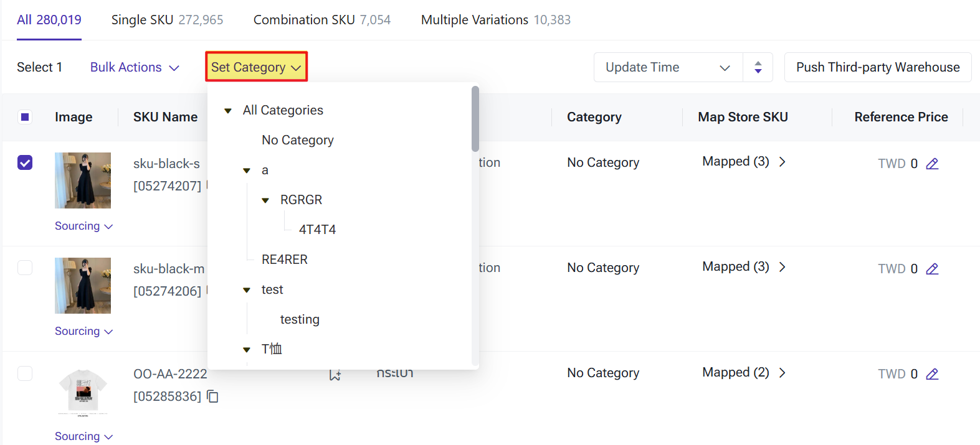
Task: Switch to the Combination SKU tab
Action: point(321,20)
